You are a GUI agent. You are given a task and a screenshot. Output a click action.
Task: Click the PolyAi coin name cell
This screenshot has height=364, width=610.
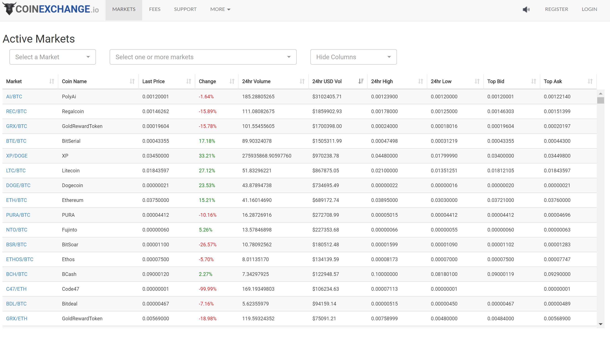[x=69, y=97]
